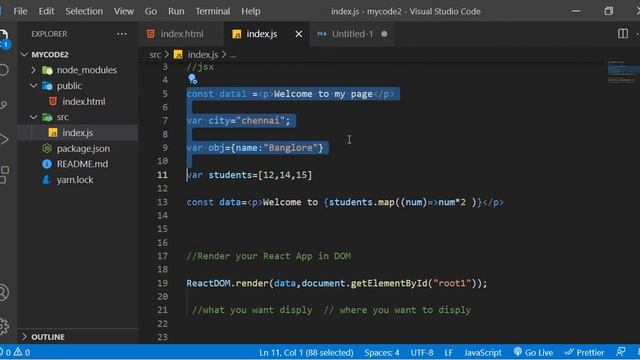Open index.html under public folder
The image size is (640, 360).
click(83, 102)
